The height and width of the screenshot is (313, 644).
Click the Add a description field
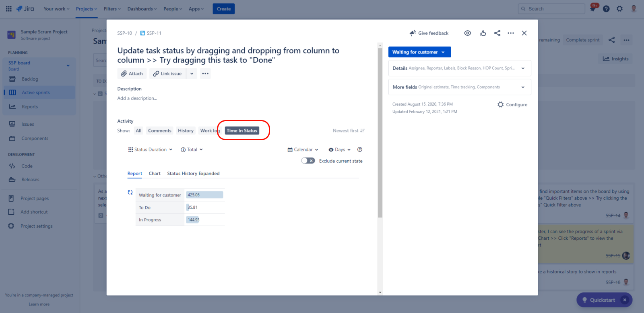coord(137,98)
